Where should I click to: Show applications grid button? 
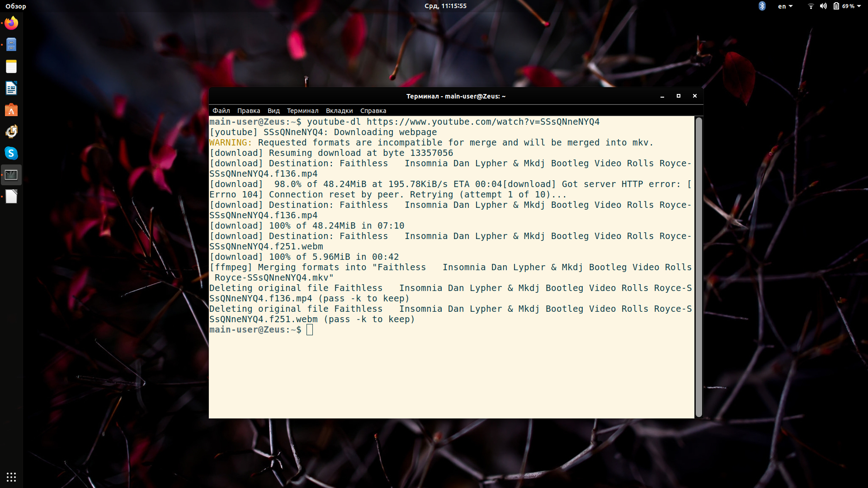tap(11, 477)
